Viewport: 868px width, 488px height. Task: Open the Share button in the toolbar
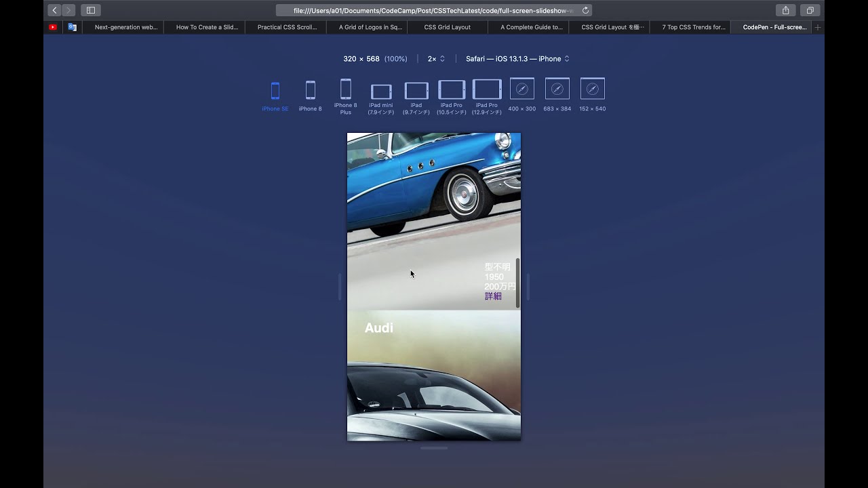point(785,10)
